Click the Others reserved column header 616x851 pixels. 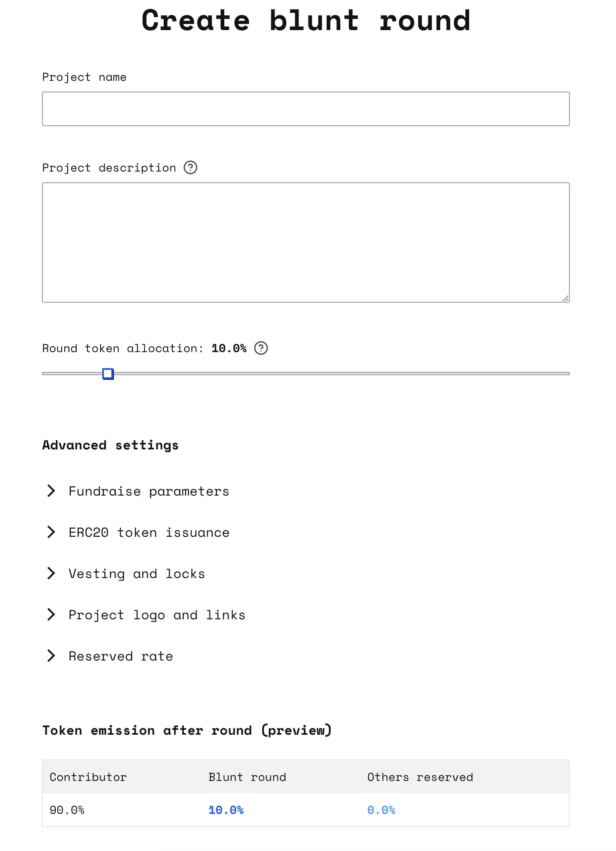click(x=420, y=777)
